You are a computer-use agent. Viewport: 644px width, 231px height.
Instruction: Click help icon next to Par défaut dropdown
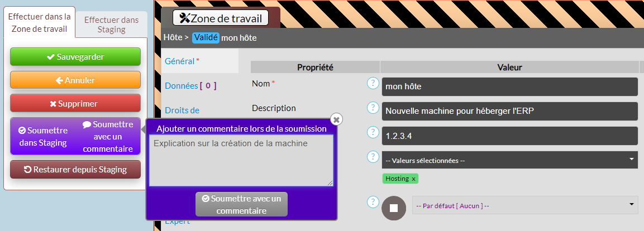pos(373,201)
